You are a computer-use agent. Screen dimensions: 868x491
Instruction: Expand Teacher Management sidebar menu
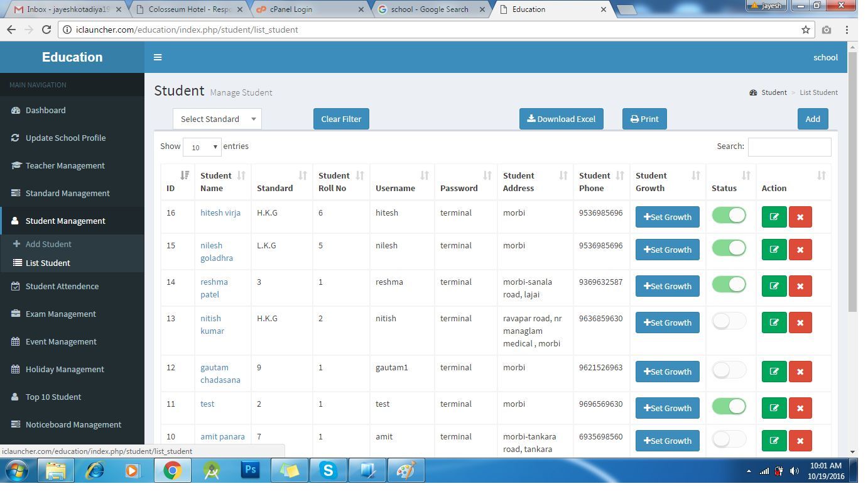[x=65, y=165]
